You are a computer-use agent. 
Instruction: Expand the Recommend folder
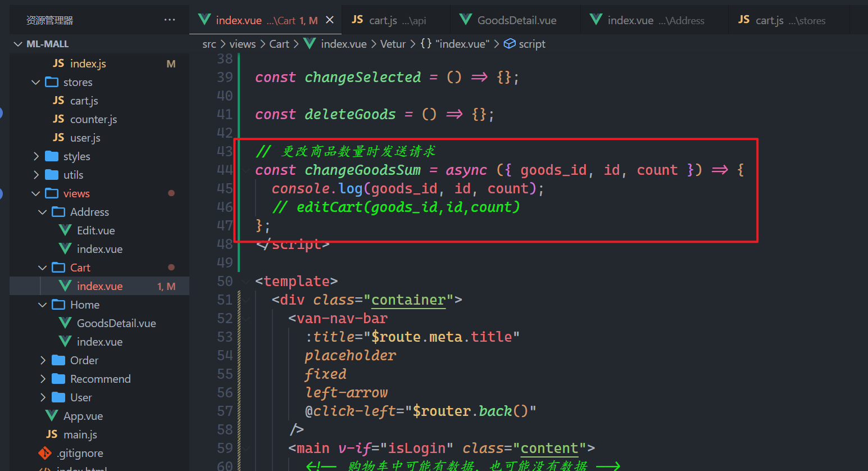(x=43, y=379)
